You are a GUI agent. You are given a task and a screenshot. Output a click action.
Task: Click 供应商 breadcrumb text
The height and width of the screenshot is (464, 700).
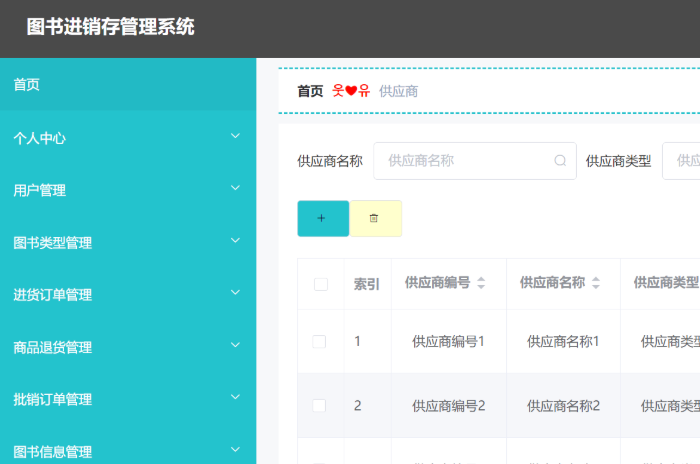tap(398, 91)
